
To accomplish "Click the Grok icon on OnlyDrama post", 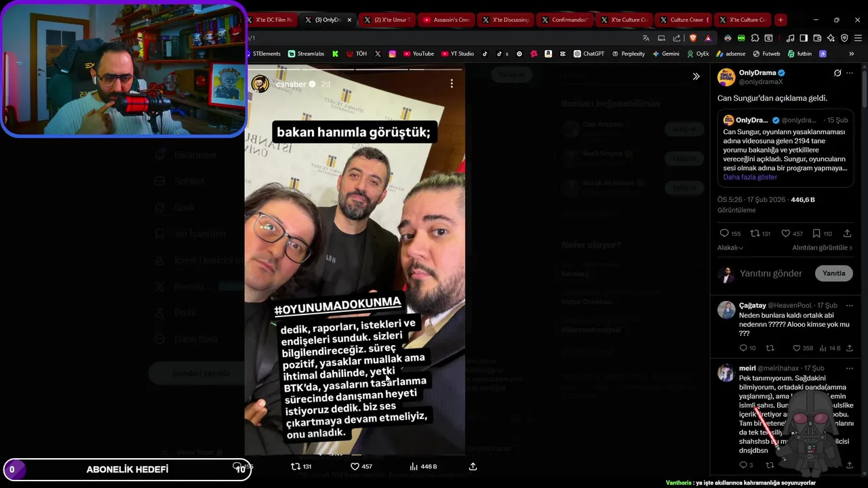I will click(837, 73).
